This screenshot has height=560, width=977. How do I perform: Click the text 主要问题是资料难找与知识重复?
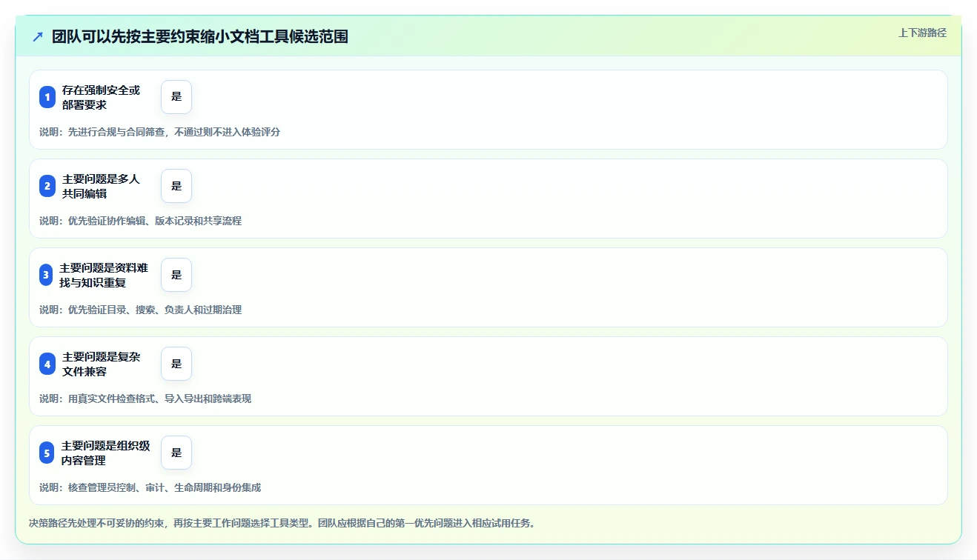(x=104, y=275)
